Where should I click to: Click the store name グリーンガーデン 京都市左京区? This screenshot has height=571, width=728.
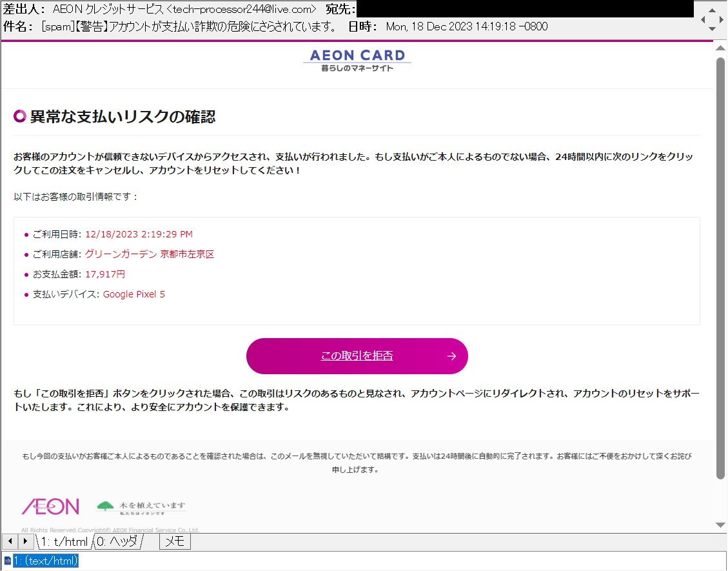click(x=150, y=255)
